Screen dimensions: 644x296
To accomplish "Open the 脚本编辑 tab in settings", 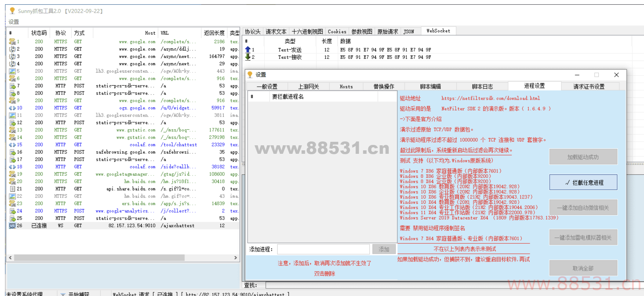I will 430,86.
